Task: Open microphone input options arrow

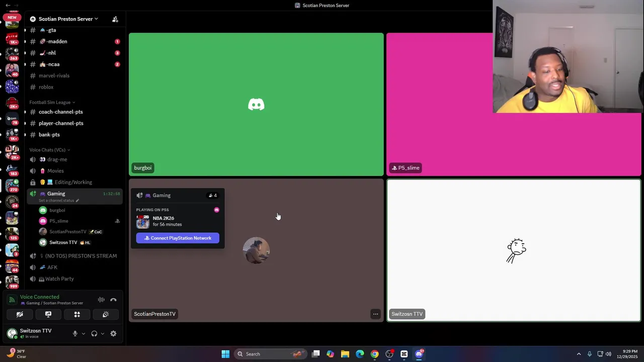Action: coord(84,333)
